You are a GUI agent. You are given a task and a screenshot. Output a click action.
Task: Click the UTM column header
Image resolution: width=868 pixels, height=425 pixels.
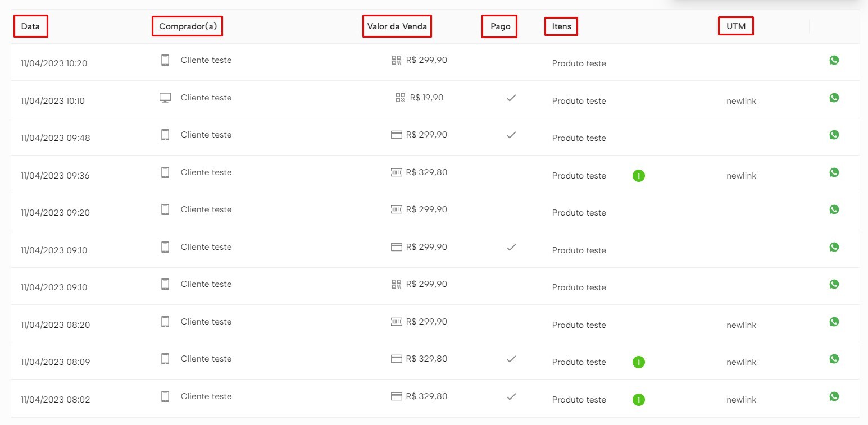735,26
